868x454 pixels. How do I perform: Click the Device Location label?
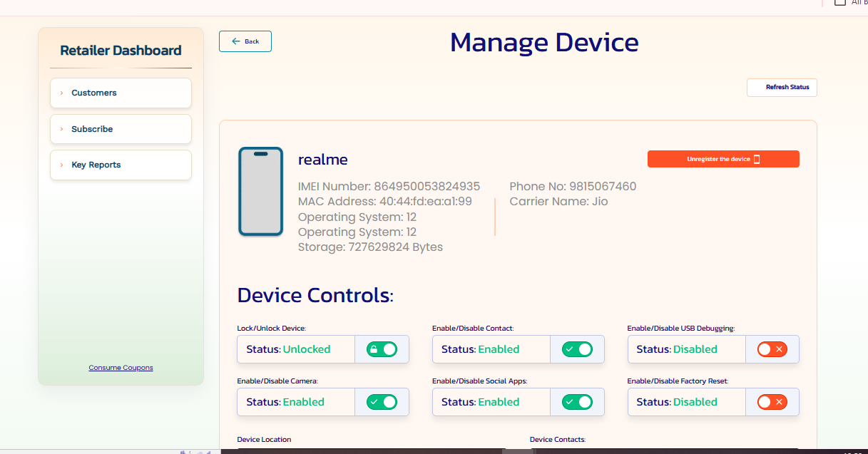[x=264, y=440]
